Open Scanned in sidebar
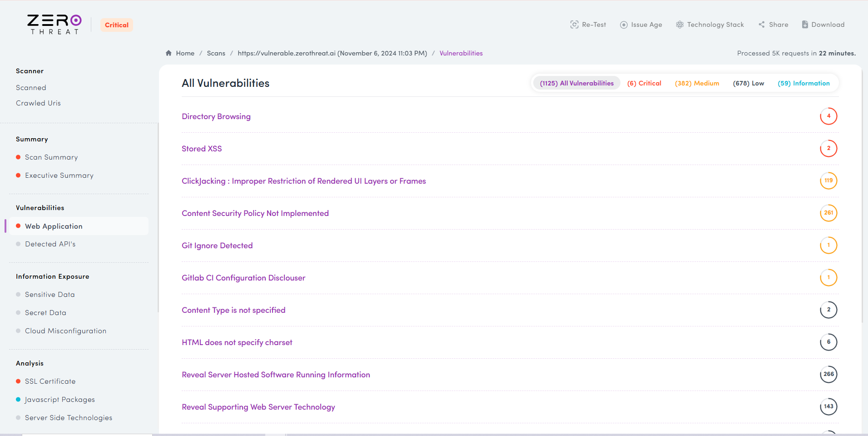The width and height of the screenshot is (868, 436). click(x=31, y=88)
